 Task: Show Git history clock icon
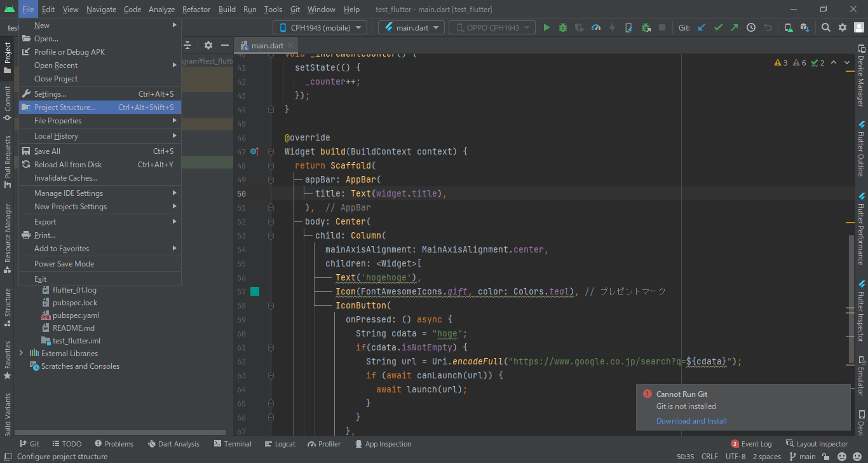click(751, 27)
